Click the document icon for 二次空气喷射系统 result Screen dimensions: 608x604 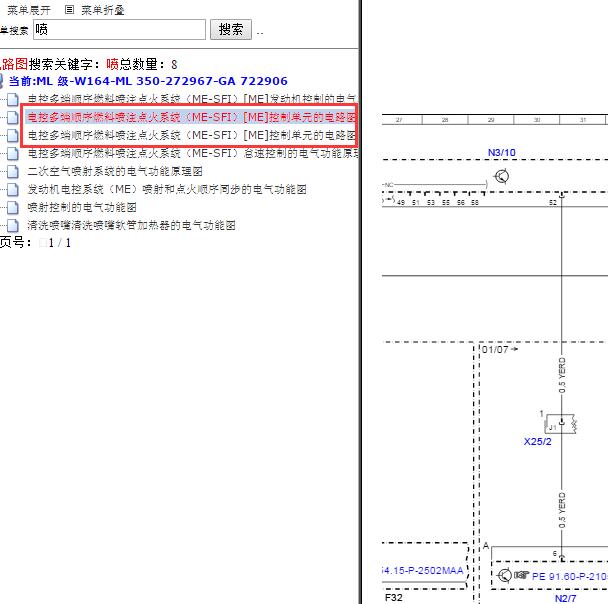tap(12, 171)
